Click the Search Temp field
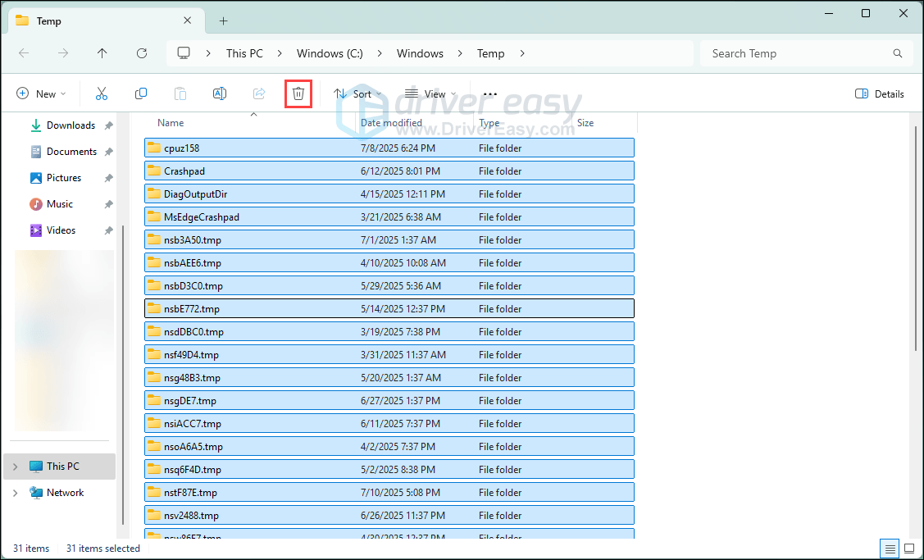 point(795,53)
